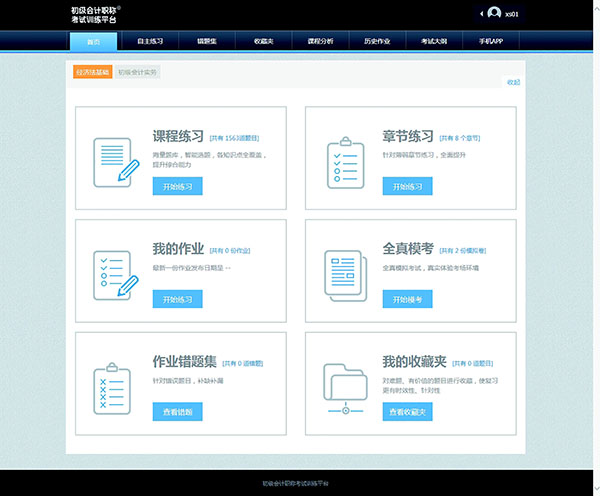
Task: Open the 自主练习 navigation menu
Action: click(150, 41)
